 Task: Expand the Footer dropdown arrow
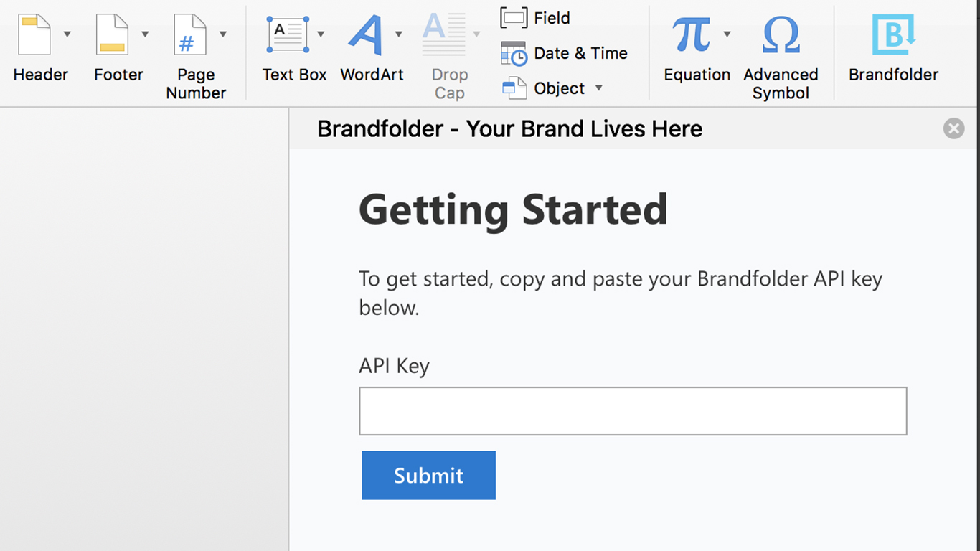click(145, 34)
